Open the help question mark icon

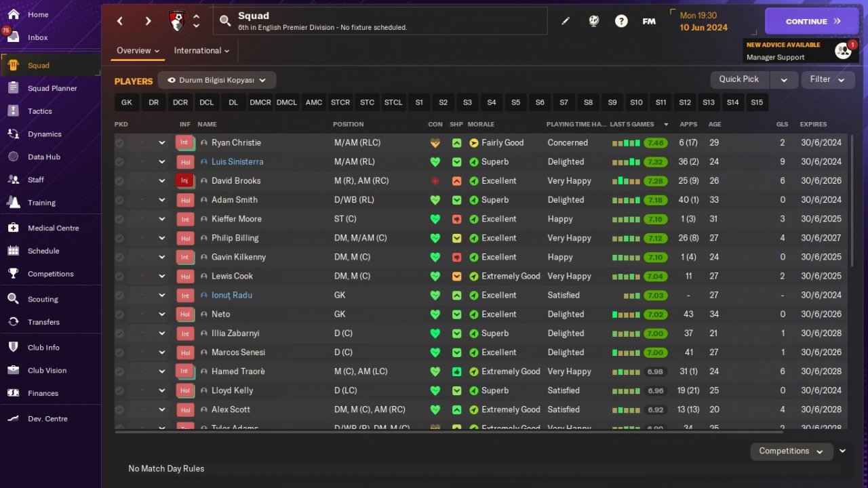tap(621, 21)
